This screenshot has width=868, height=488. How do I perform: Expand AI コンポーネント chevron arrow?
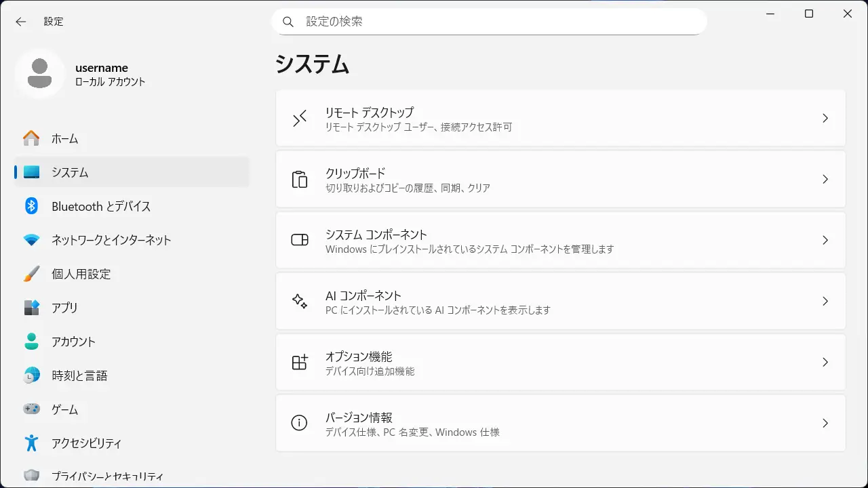click(825, 302)
